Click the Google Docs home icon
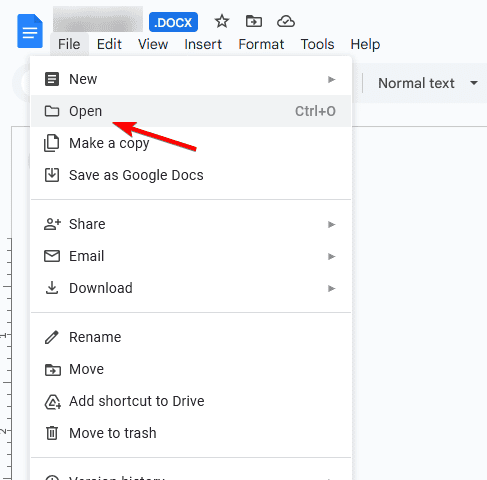 click(x=30, y=31)
